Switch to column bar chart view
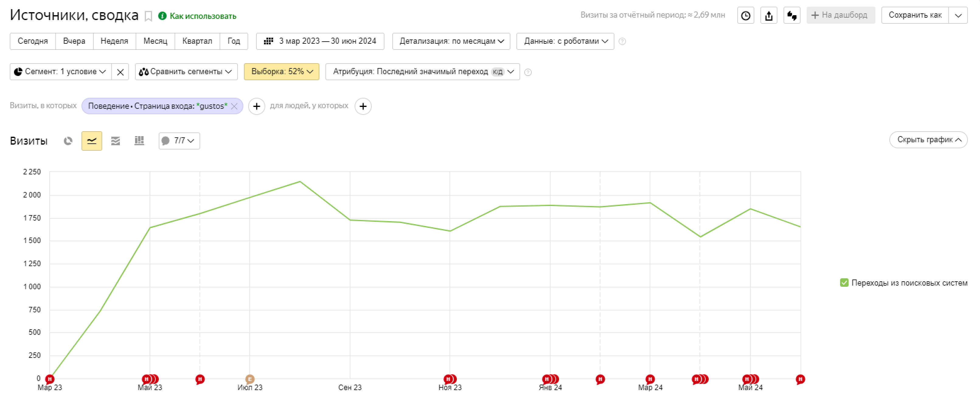 [139, 141]
